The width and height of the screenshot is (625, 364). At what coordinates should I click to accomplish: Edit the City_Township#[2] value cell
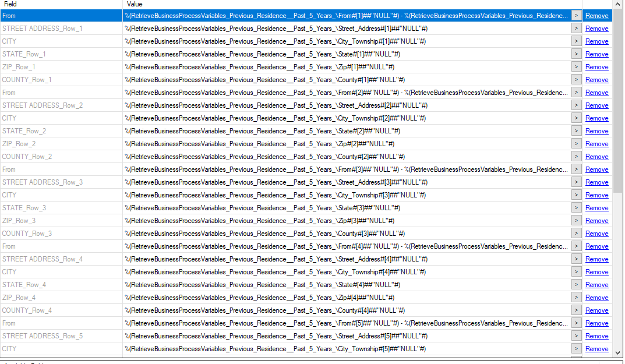click(347, 118)
